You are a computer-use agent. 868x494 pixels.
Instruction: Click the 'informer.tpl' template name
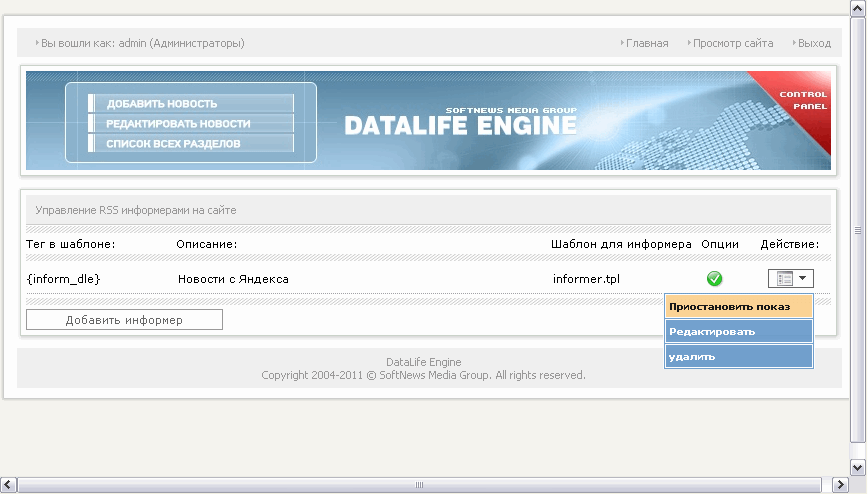coord(586,279)
